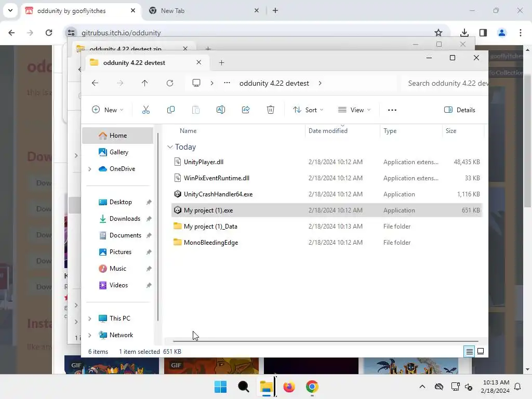Click the Share icon in toolbar
The image size is (532, 399).
coord(246,110)
